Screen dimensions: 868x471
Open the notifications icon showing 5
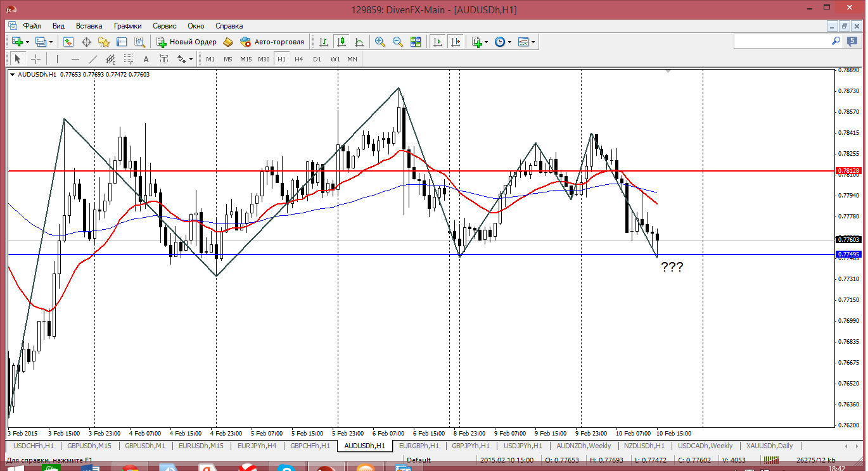point(852,41)
